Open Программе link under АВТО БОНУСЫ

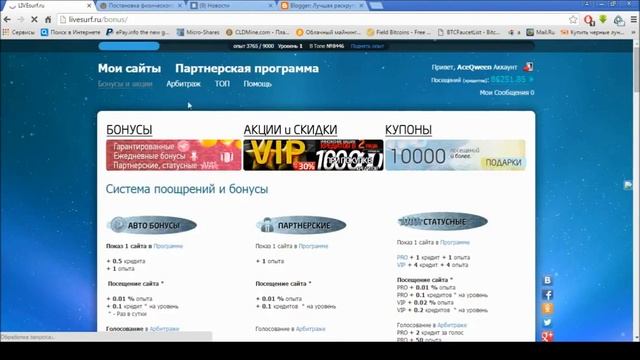pos(168,246)
